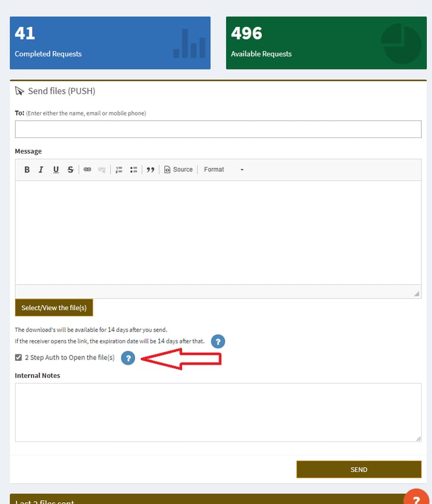The height and width of the screenshot is (504, 432).
Task: Toggle underline formatting button
Action: coord(56,169)
